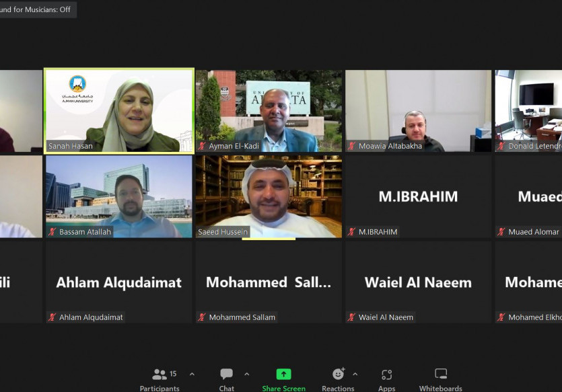Image resolution: width=562 pixels, height=392 pixels.
Task: Click the Sound for Musicians Off label
Action: 35,9
